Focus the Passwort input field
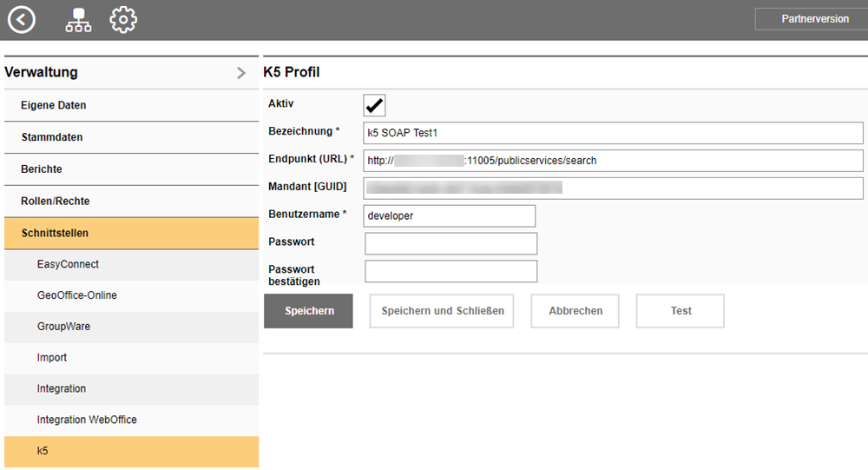 click(x=450, y=243)
